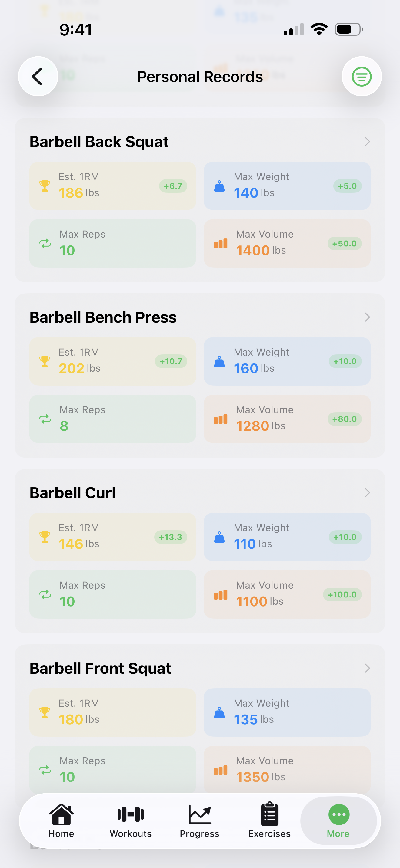
Task: Tap the bar chart icon in Back Squat
Action: pos(221,244)
